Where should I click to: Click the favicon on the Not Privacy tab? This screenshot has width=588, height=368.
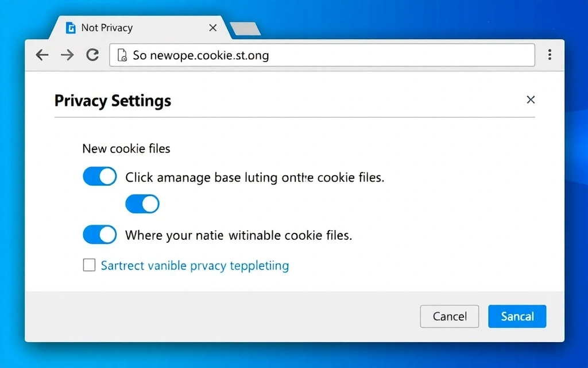71,28
